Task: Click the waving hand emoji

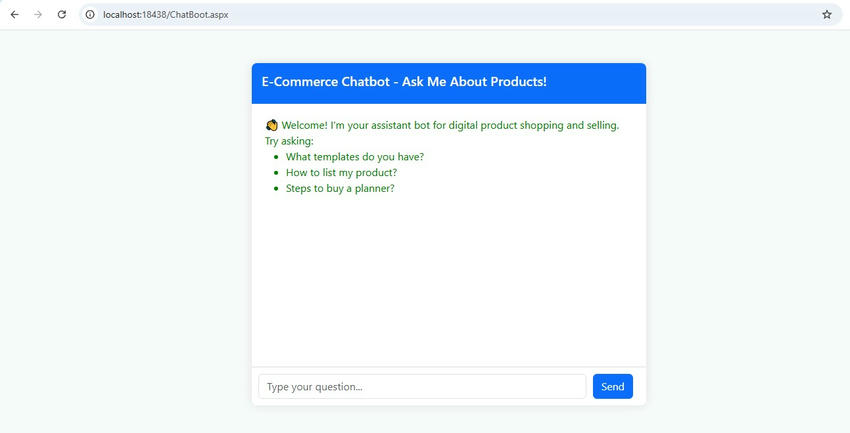Action: [x=272, y=125]
